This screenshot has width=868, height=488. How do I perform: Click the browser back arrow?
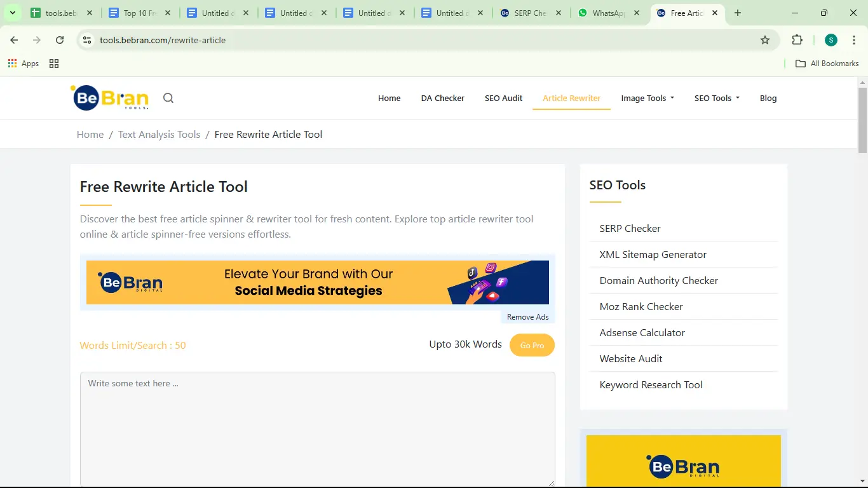coord(14,40)
